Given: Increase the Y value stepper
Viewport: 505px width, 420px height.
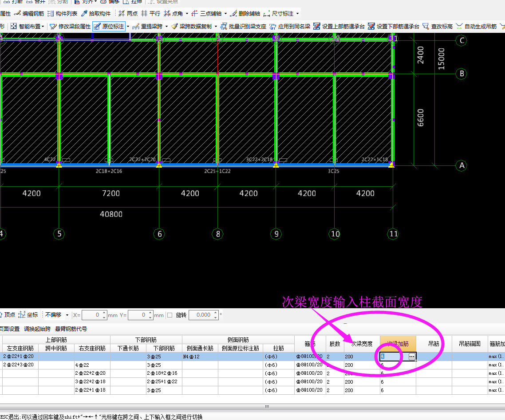Looking at the screenshot, I should click(x=150, y=313).
